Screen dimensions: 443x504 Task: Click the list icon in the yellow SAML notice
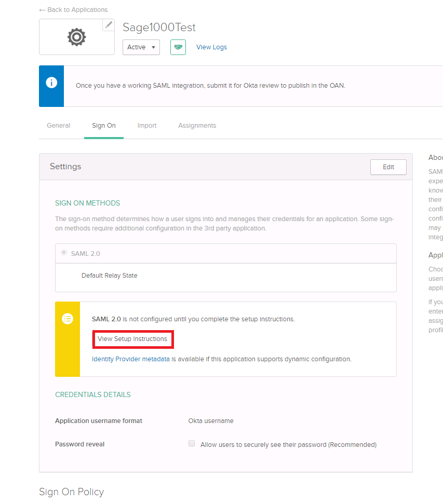(68, 319)
